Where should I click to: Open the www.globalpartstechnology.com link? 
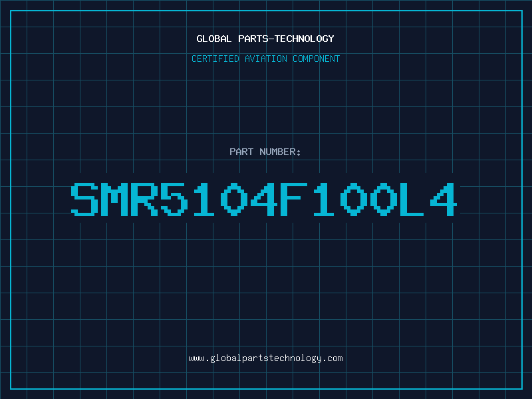click(265, 358)
